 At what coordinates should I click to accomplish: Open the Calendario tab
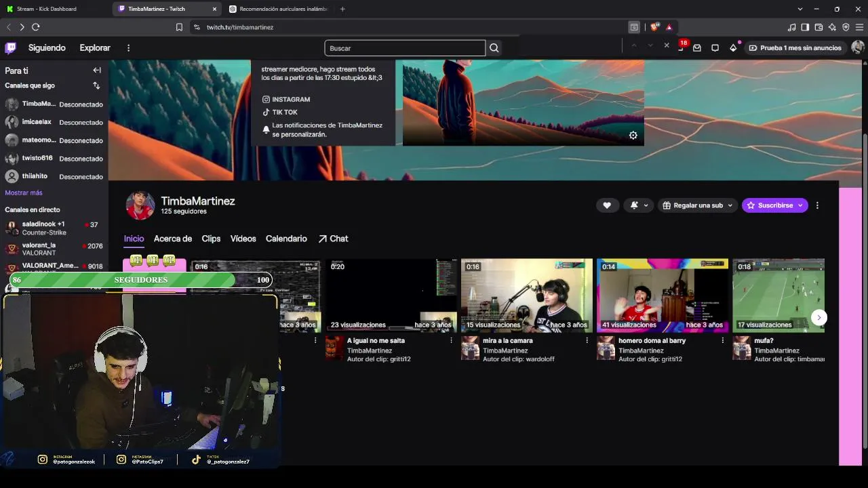tap(286, 239)
